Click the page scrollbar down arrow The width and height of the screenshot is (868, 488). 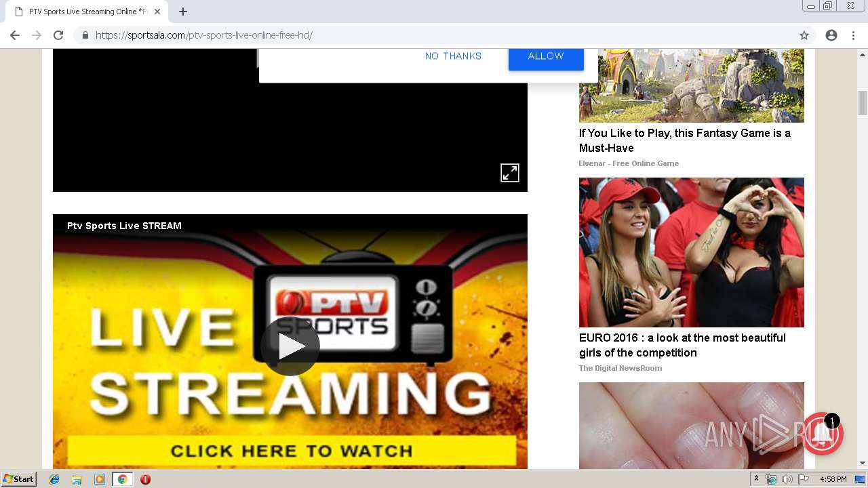863,464
